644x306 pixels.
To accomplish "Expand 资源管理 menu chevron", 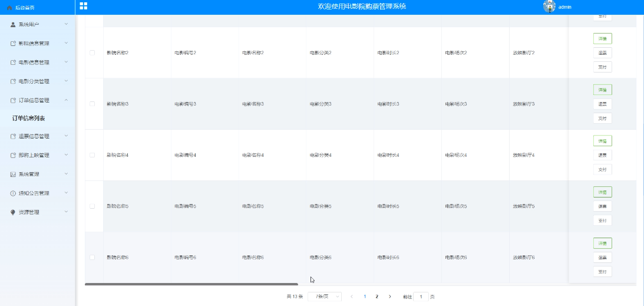I will [66, 212].
